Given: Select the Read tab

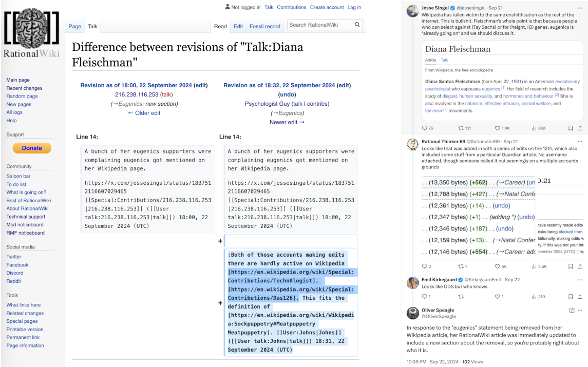Looking at the screenshot, I should (220, 26).
